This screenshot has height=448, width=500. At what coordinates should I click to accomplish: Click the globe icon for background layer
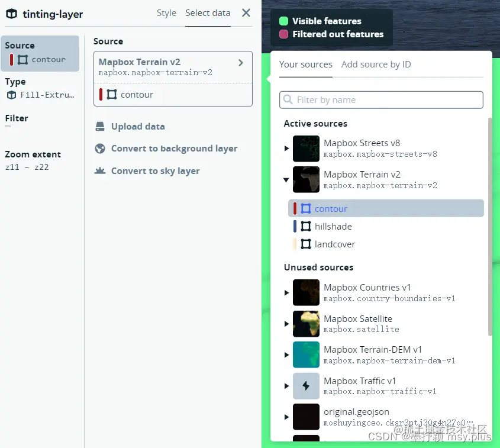(x=100, y=149)
